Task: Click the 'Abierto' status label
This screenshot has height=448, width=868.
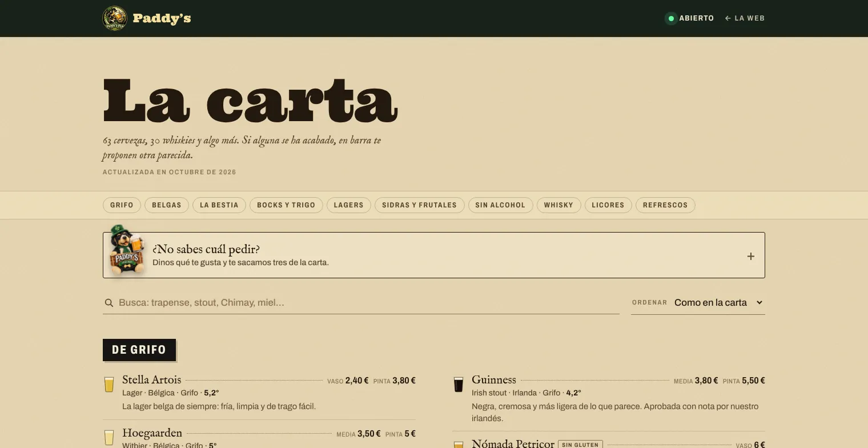Action: (696, 18)
